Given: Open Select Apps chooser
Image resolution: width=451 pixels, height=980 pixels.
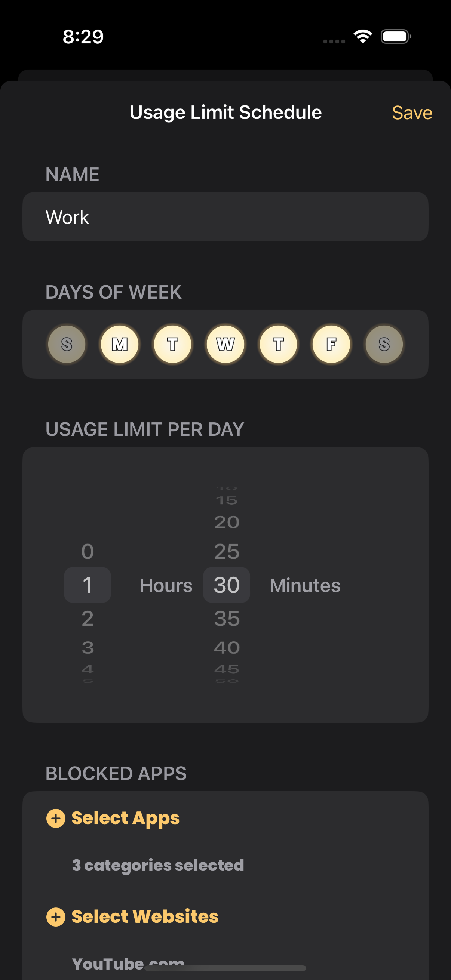Looking at the screenshot, I should click(126, 818).
